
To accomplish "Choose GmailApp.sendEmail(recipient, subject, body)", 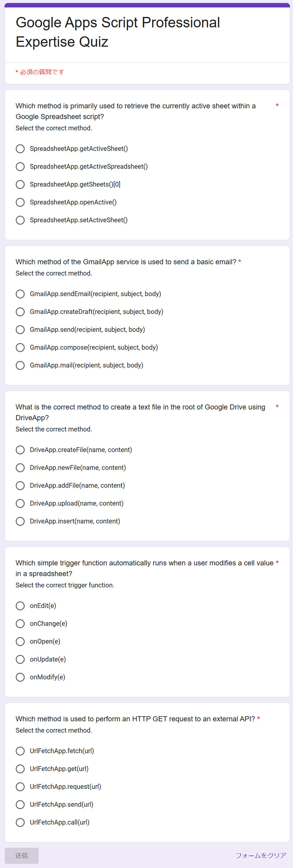I will (20, 294).
